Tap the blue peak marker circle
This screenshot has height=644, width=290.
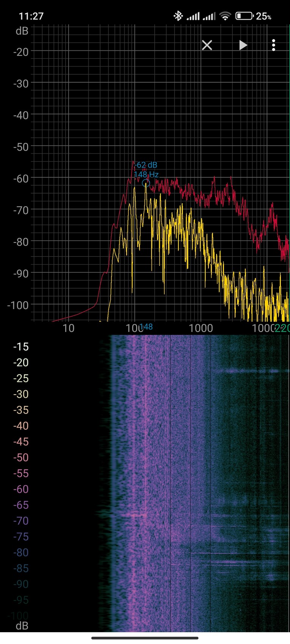[146, 183]
